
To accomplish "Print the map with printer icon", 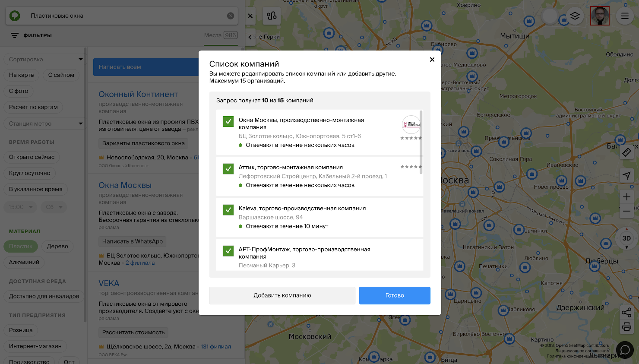I will pos(626,326).
